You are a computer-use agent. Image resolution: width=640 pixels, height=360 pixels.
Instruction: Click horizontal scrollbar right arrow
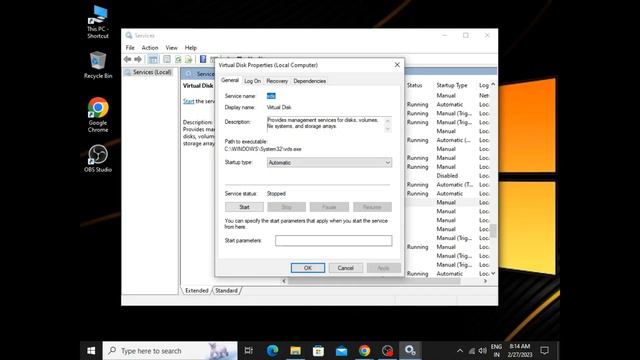coord(485,281)
